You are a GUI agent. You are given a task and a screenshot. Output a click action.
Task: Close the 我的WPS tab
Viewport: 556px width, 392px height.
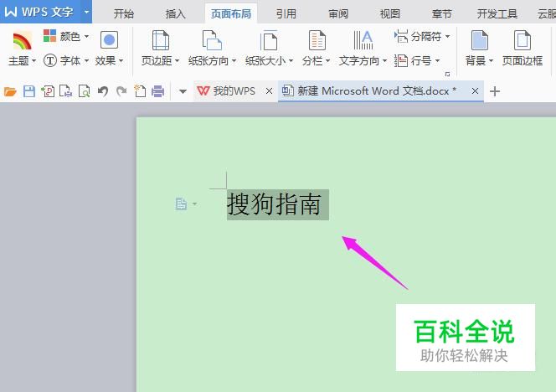pos(269,91)
